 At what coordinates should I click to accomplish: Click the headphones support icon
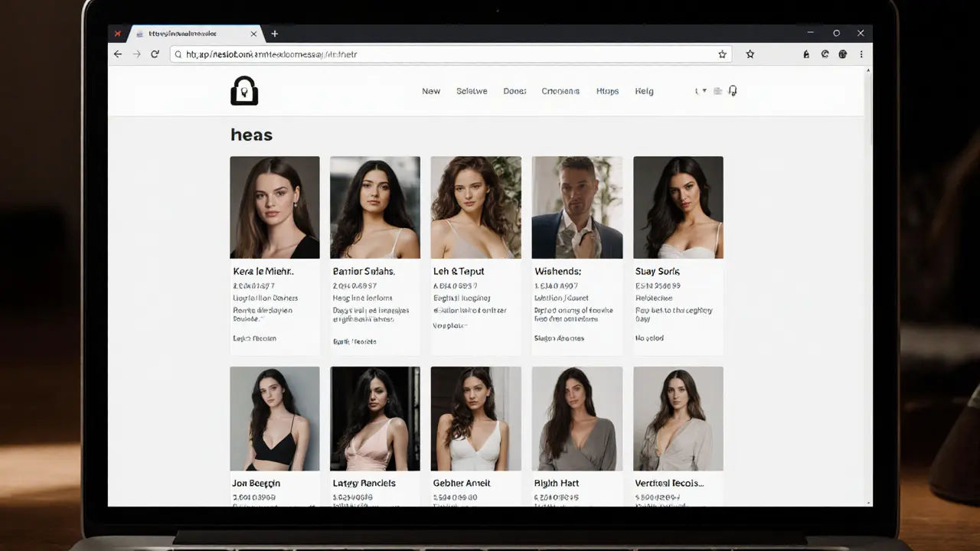click(x=733, y=90)
